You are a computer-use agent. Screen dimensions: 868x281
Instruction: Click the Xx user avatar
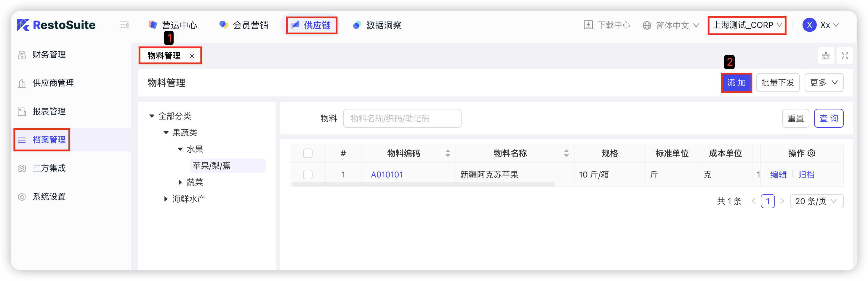(x=809, y=25)
